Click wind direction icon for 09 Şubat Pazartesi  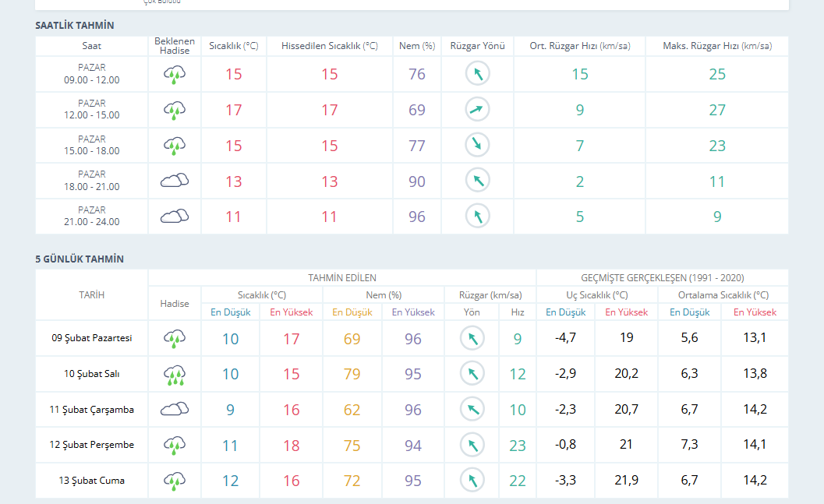point(472,339)
